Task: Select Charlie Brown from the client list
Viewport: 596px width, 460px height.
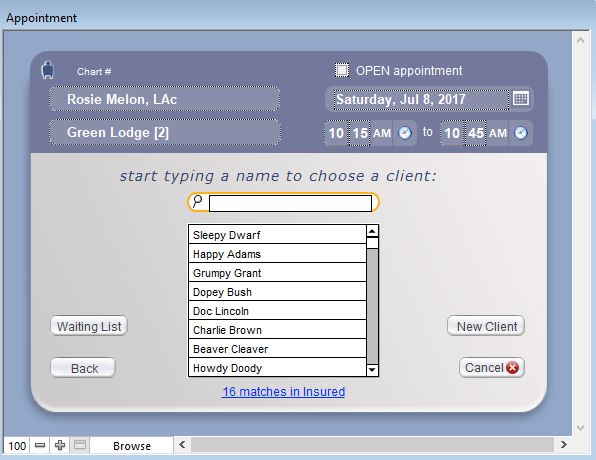Action: 277,330
